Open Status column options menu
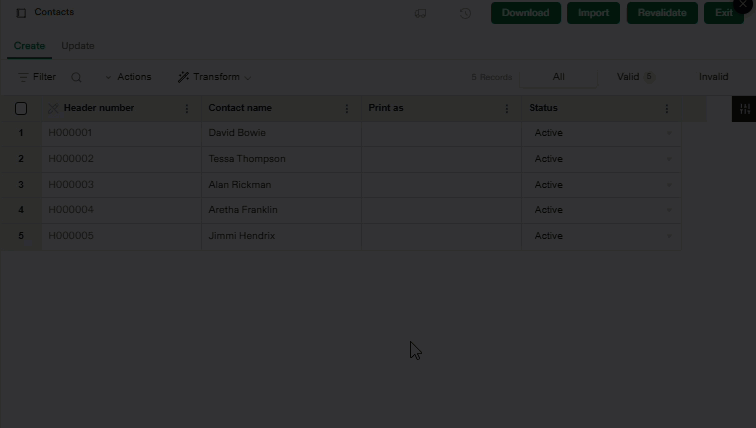This screenshot has height=428, width=756. pos(667,109)
